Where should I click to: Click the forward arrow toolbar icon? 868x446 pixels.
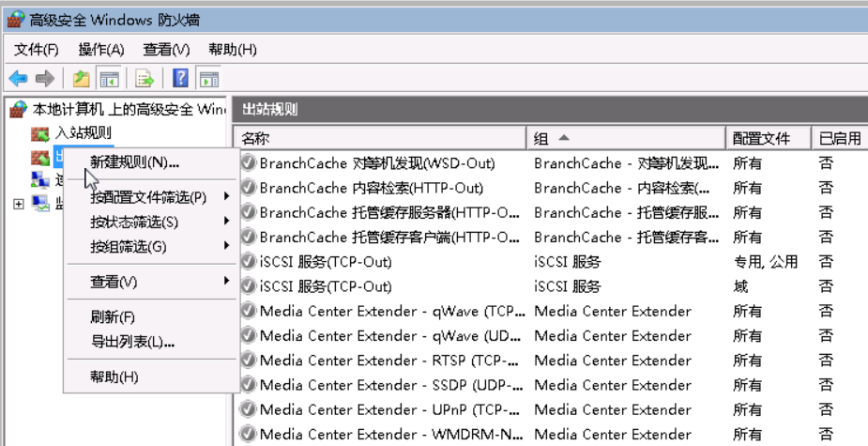[45, 79]
